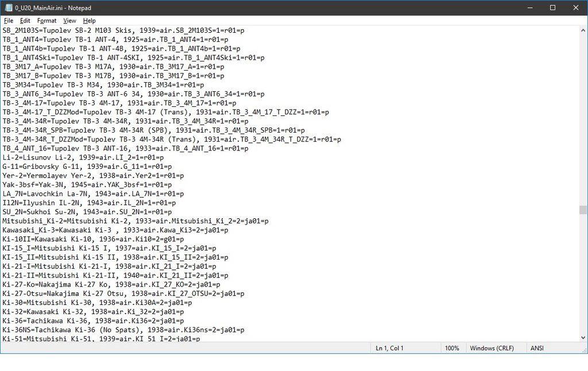Viewport: 588px width, 371px height.
Task: Click the line Ki-32=Kawasaki Ki-32
Action: tap(94, 312)
